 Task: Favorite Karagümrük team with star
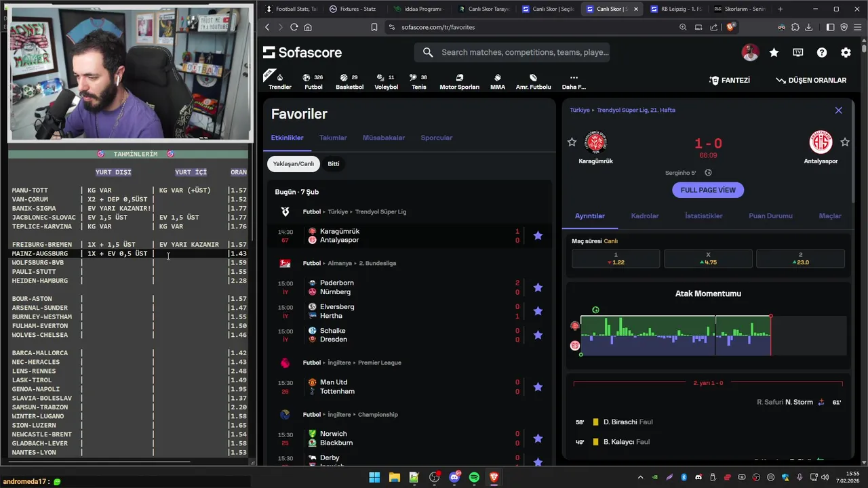(572, 142)
